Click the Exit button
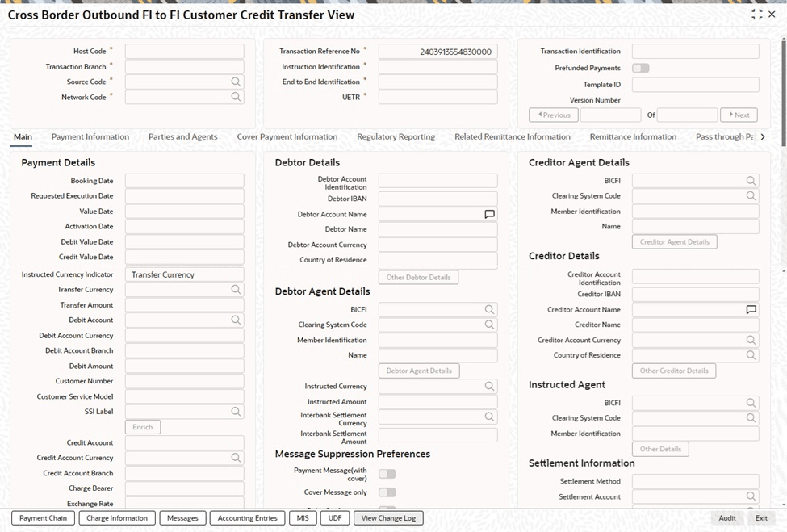787x532 pixels. point(761,518)
